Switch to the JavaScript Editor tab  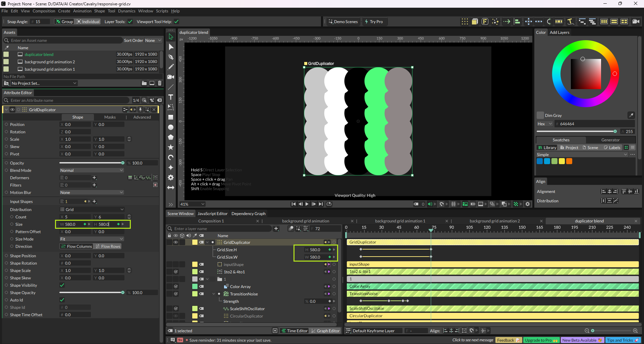click(x=212, y=214)
